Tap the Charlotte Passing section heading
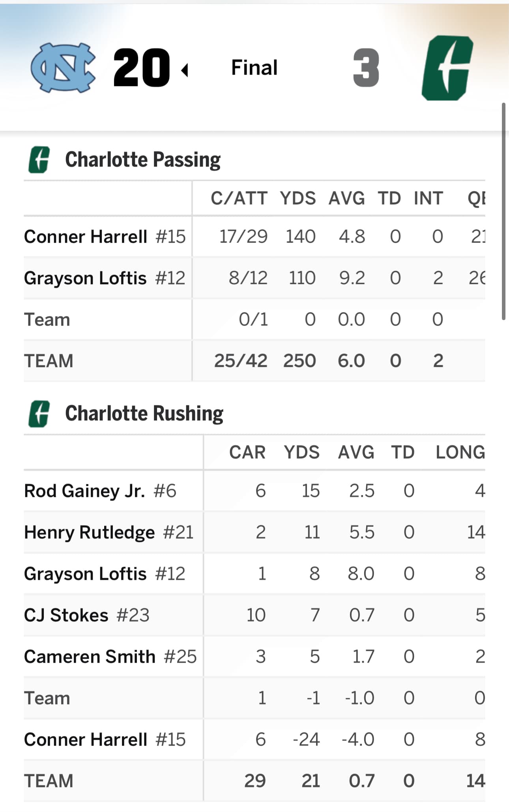Viewport: 509px width, 812px height. 143,160
